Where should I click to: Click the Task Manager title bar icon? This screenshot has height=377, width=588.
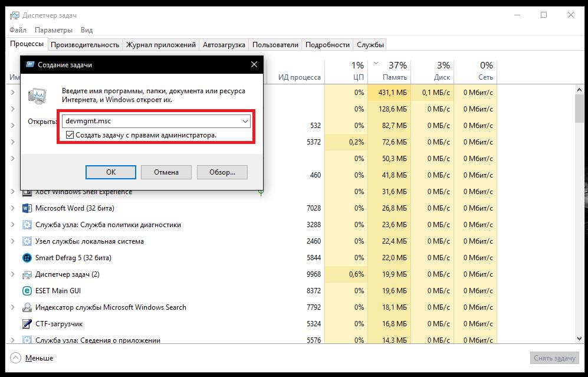[x=15, y=15]
